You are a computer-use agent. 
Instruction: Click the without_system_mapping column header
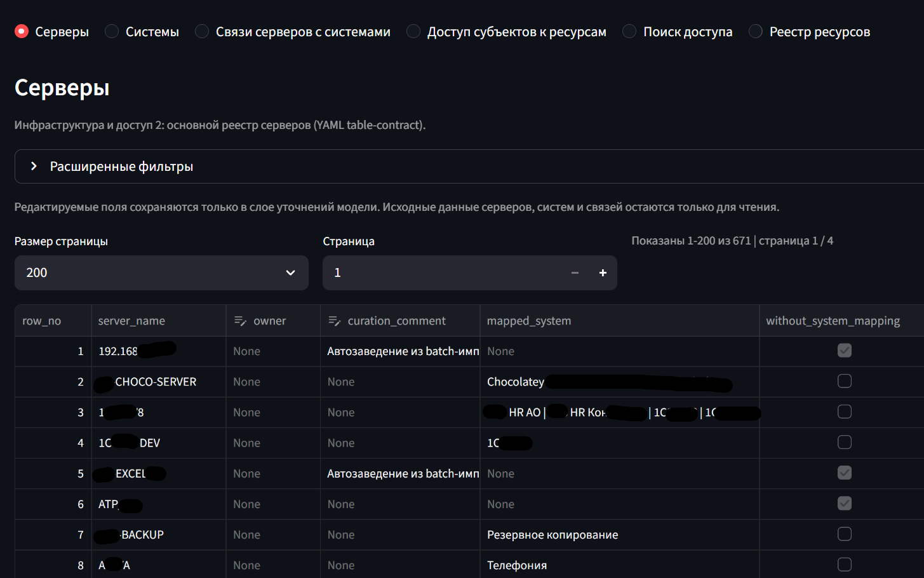point(842,321)
